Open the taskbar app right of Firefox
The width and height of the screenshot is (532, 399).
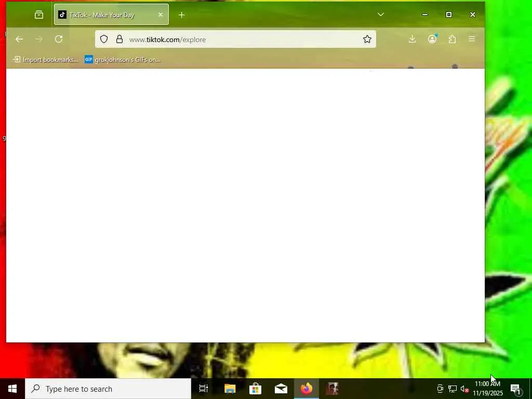[x=332, y=389]
